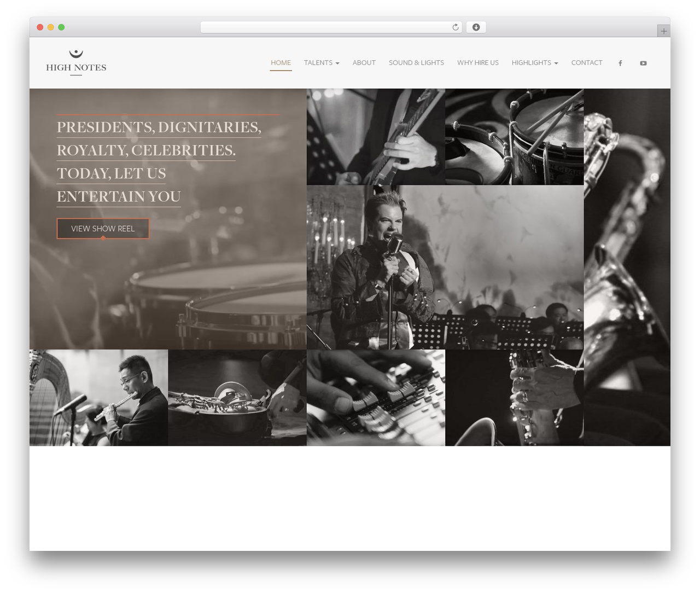Select the hands-on-clarinet photo in the bottom row

point(515,398)
